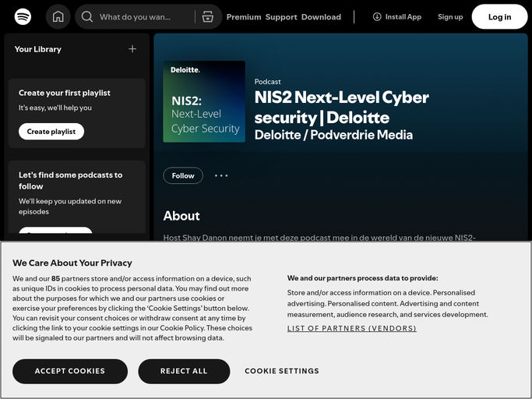Click 'We and our partners process data to provide:' text
The width and height of the screenshot is (532, 399).
(x=363, y=278)
